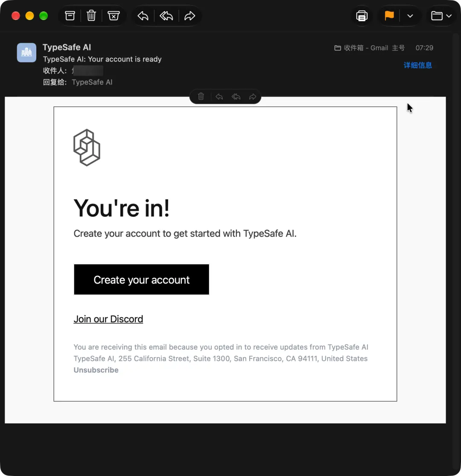
Task: Open the move-to-mailbox folder dropdown
Action: pos(441,16)
